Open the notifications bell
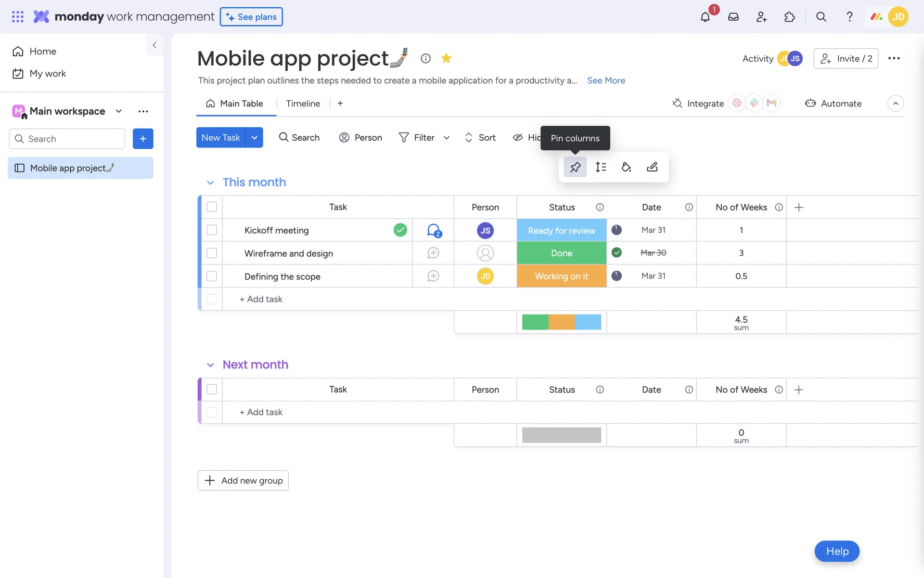The height and width of the screenshot is (578, 924). click(705, 17)
